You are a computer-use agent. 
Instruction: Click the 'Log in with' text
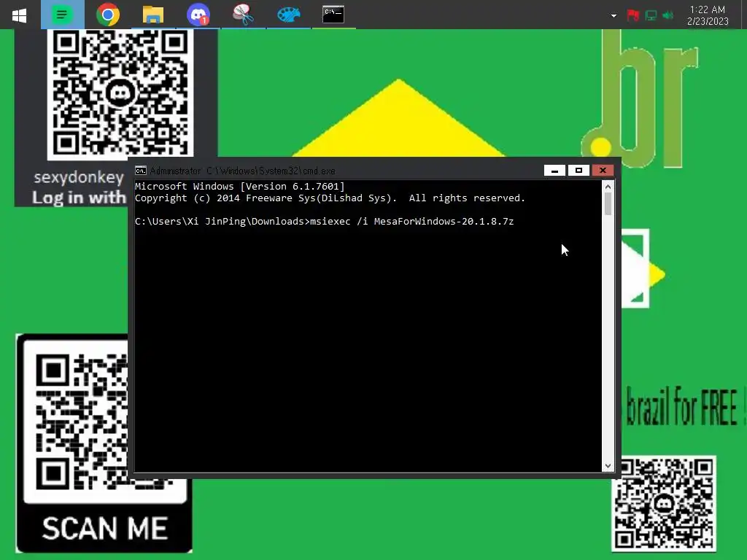pos(79,197)
